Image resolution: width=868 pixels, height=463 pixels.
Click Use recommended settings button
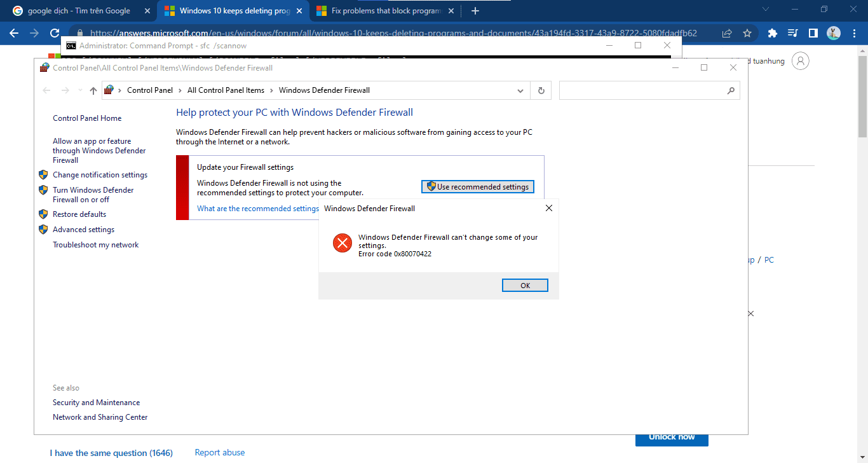click(x=478, y=187)
